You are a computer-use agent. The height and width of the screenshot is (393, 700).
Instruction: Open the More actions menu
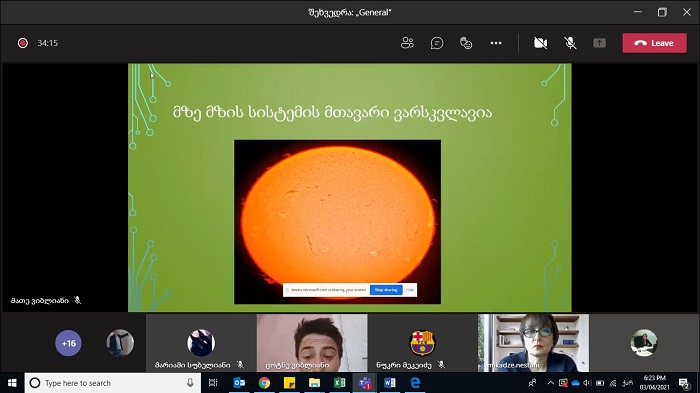tap(496, 43)
